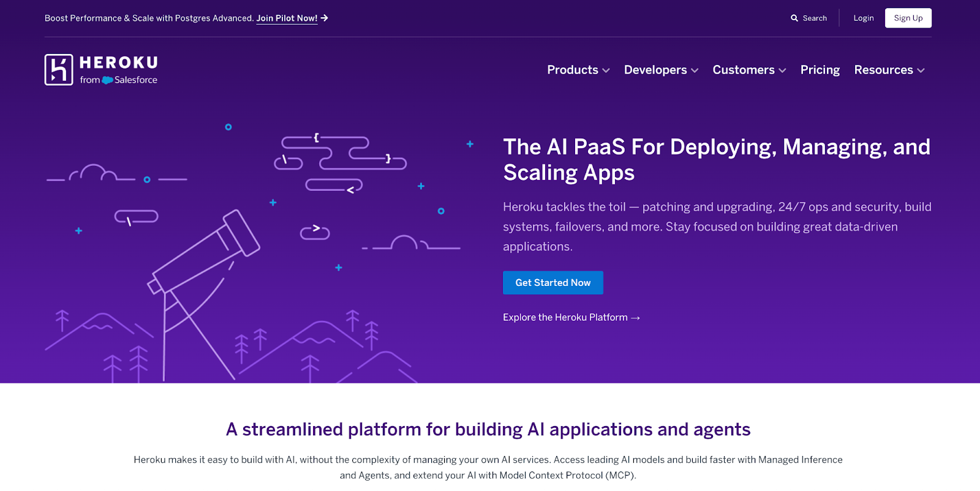Click arrow icon after Join Pilot Now

coord(325,18)
